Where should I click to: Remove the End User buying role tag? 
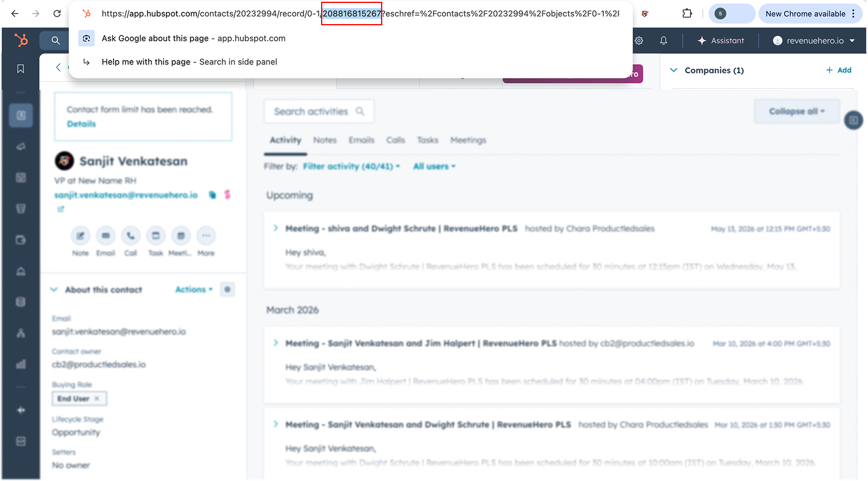(x=96, y=398)
